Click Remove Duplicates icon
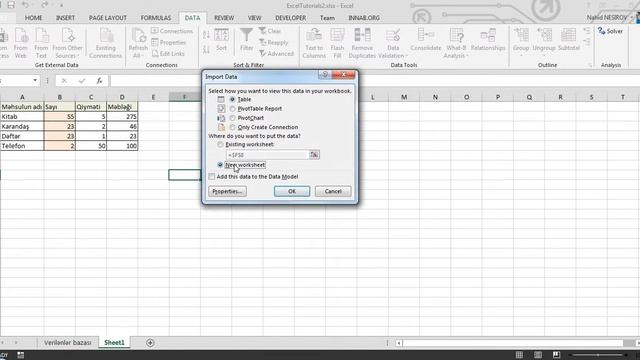This screenshot has width=640, height=360. 362,44
